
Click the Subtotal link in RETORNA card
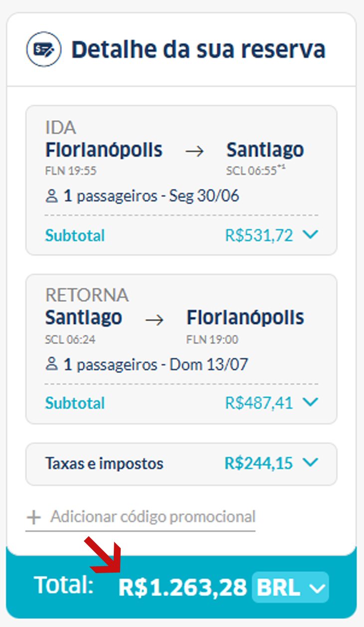pyautogui.click(x=75, y=403)
